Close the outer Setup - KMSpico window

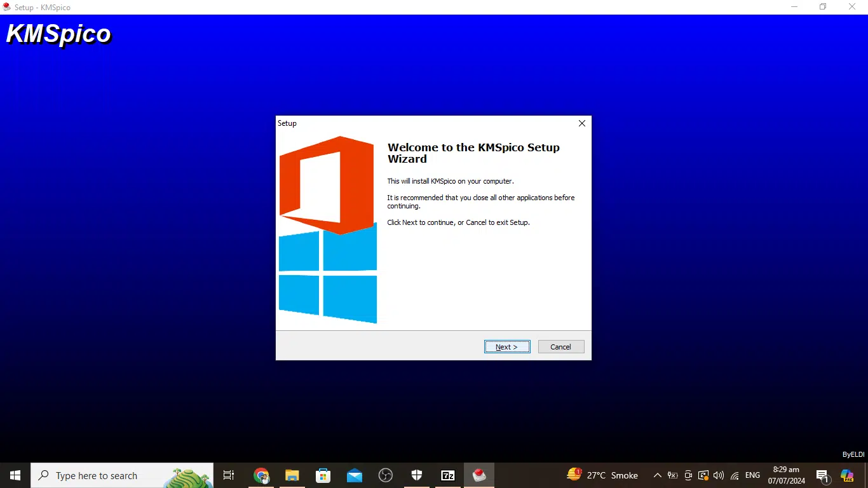point(853,7)
